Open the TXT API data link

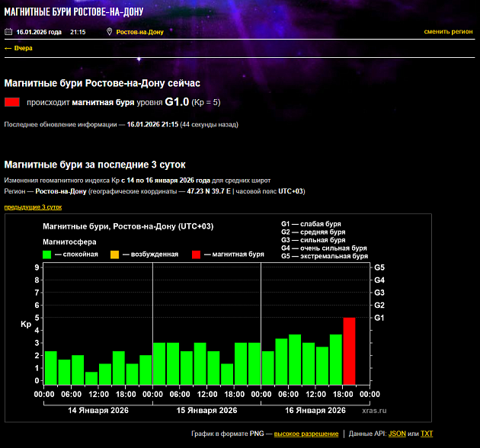427,434
